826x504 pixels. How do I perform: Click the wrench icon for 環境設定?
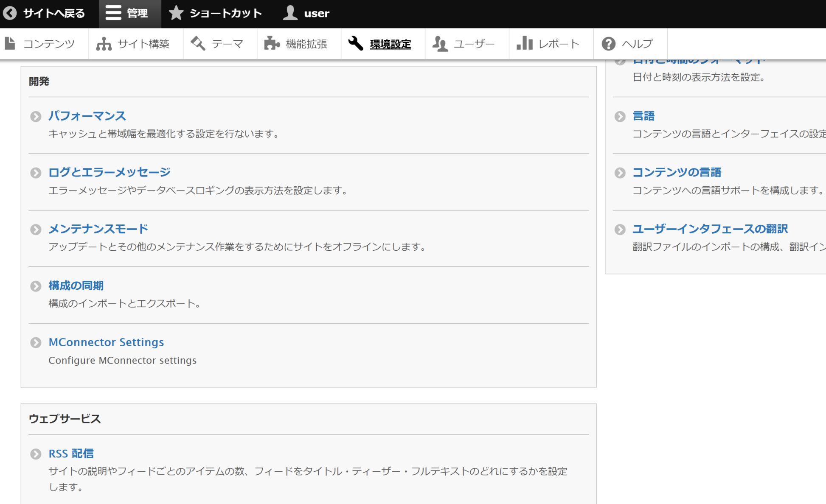coord(356,43)
